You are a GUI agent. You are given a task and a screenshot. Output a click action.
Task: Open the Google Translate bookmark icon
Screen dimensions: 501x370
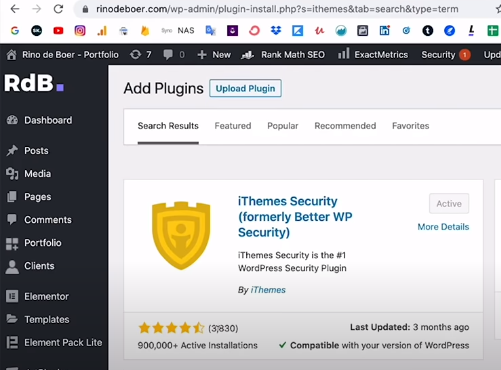(211, 31)
